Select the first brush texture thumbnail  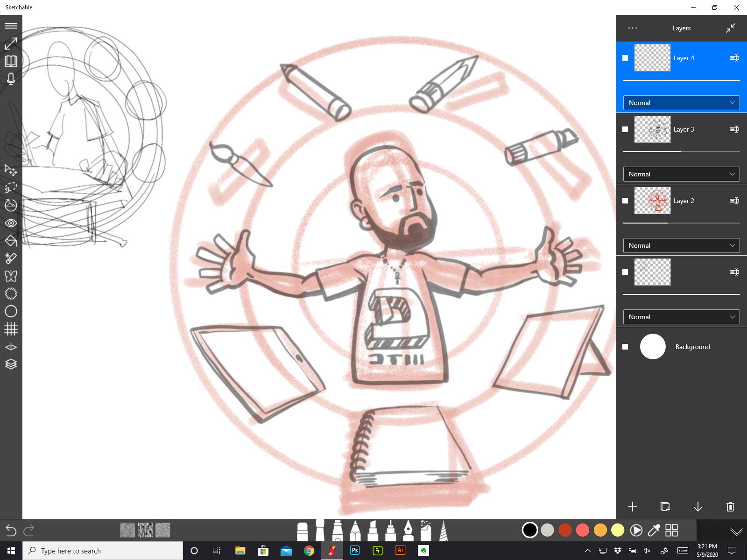click(127, 530)
